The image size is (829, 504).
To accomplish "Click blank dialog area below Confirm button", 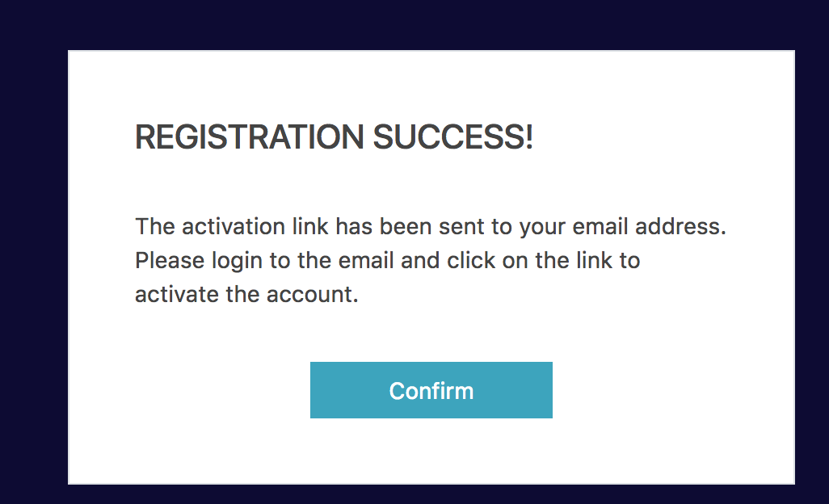I will pos(431,452).
